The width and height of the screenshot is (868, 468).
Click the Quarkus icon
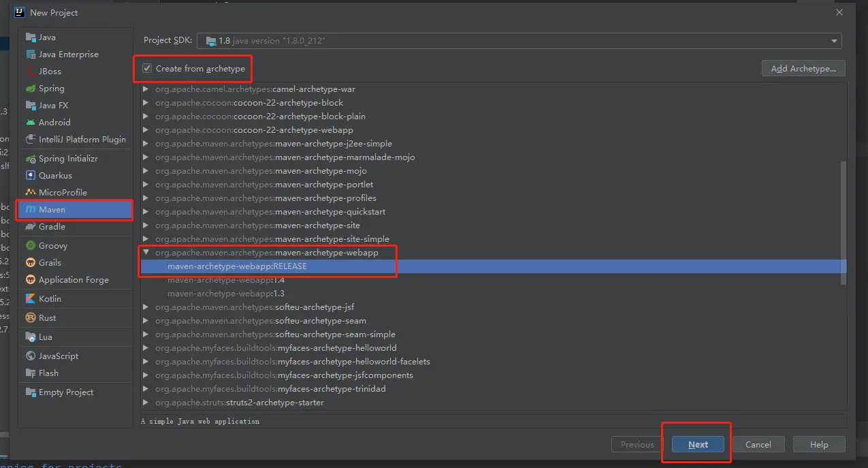(x=31, y=176)
